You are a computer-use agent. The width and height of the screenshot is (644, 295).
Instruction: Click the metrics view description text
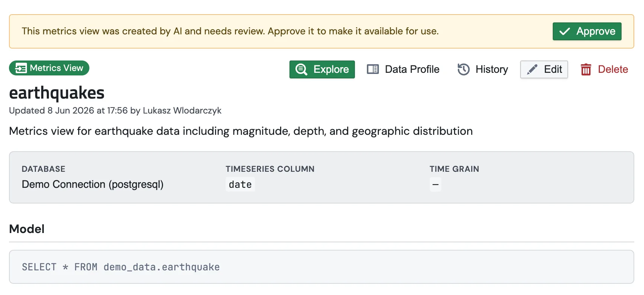coord(241,131)
